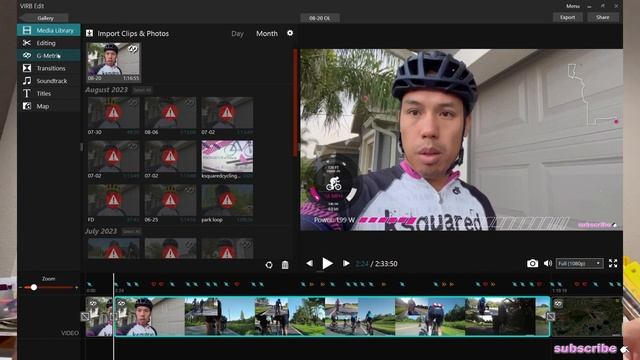Click the timeline zoom slider handle

coord(34,287)
